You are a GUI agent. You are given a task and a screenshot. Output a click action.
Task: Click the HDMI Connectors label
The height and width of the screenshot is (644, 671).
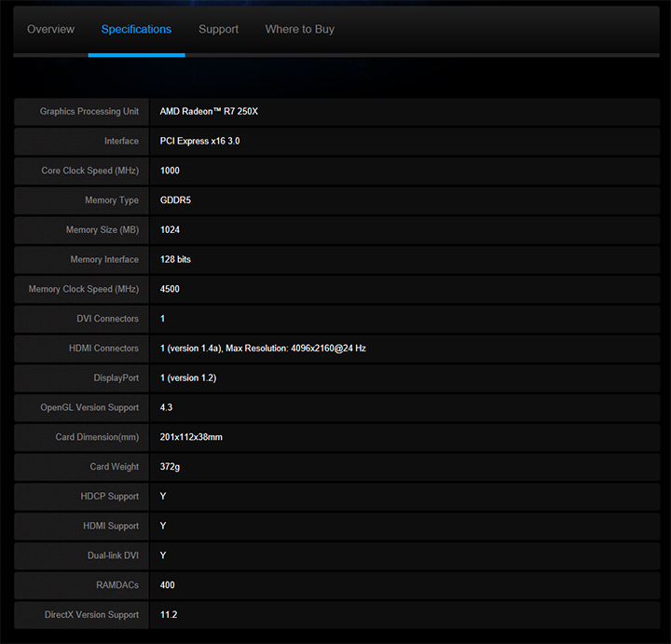(x=103, y=348)
